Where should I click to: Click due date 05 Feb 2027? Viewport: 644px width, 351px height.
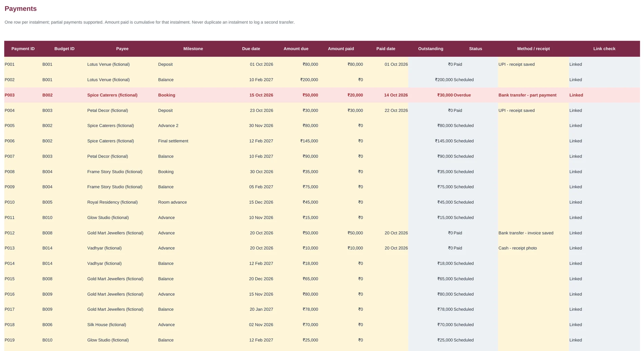tap(251, 187)
